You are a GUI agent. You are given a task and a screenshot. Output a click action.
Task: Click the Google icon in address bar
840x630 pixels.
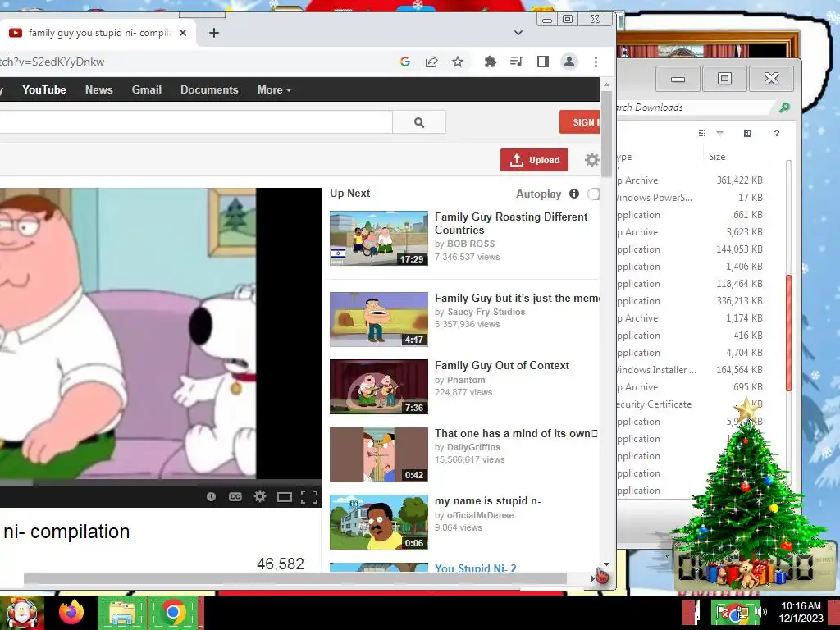click(405, 62)
